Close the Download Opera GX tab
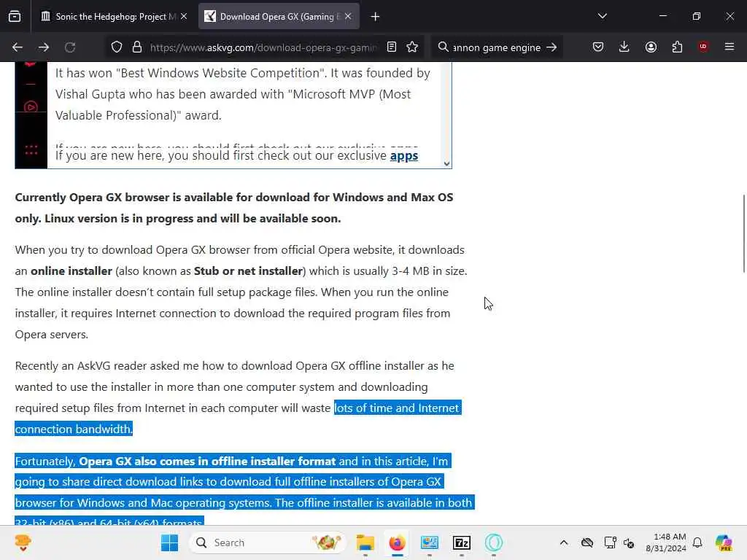 pos(348,17)
